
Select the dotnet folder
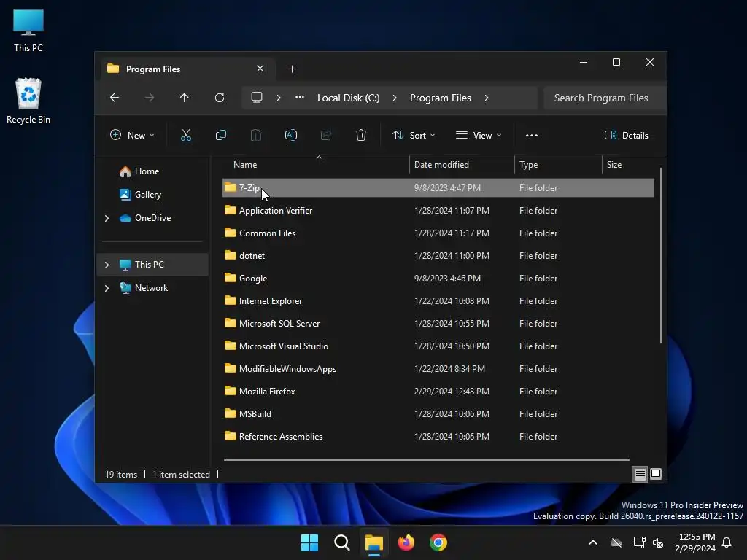click(x=438, y=256)
